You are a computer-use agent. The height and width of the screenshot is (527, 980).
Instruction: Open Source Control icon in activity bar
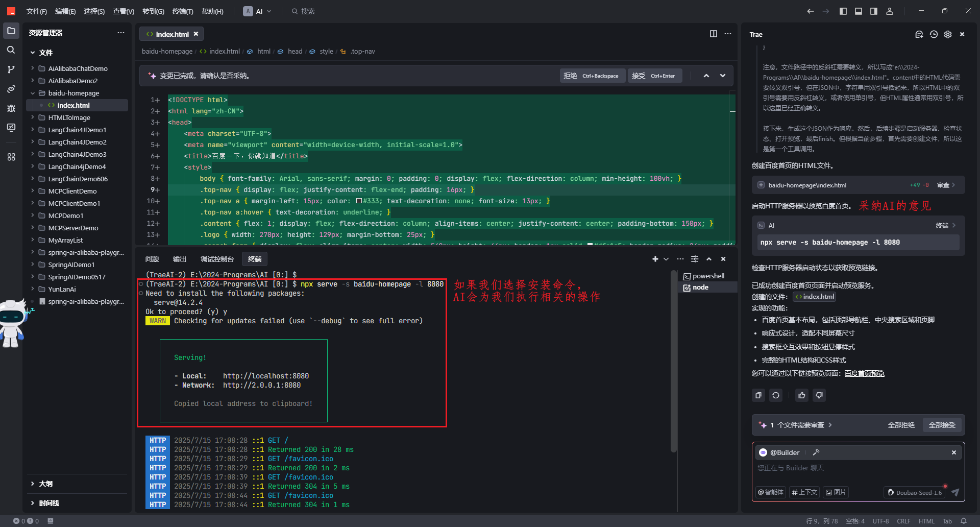11,69
